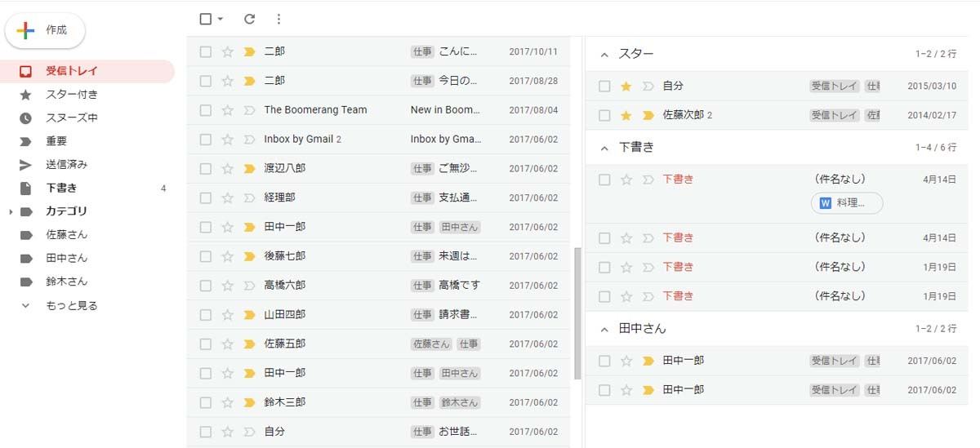
Task: Check the checkbox for 山田四郎 email
Action: click(x=206, y=315)
